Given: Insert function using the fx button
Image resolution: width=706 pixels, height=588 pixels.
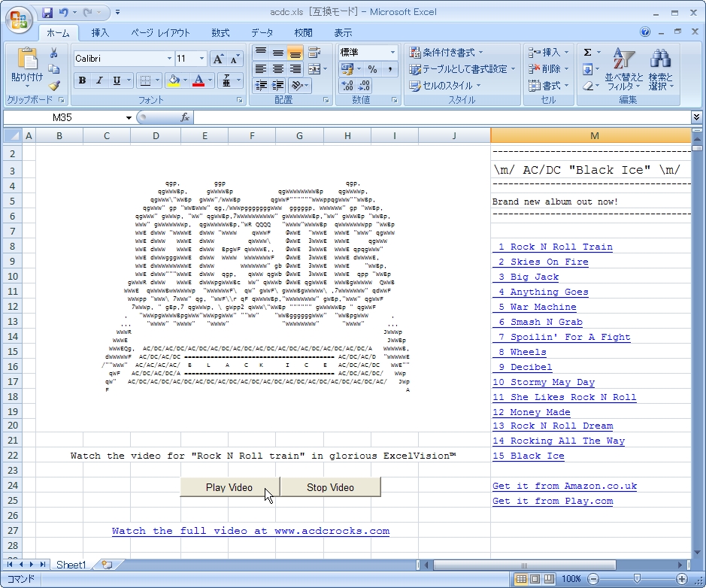Looking at the screenshot, I should 185,117.
